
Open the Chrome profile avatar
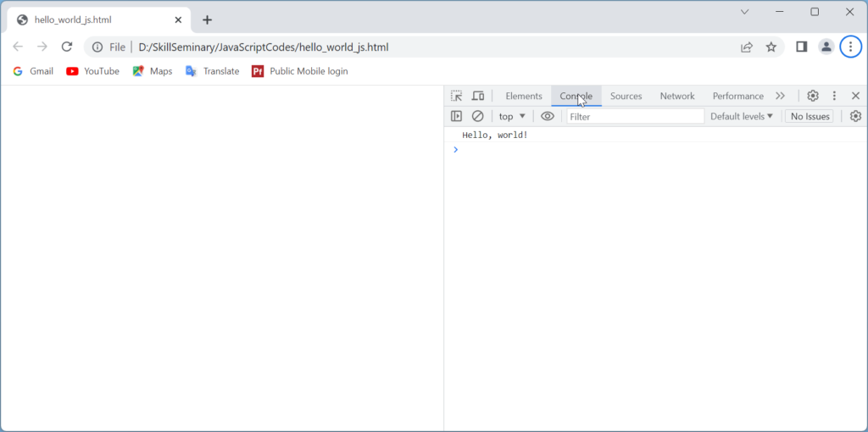tap(826, 47)
